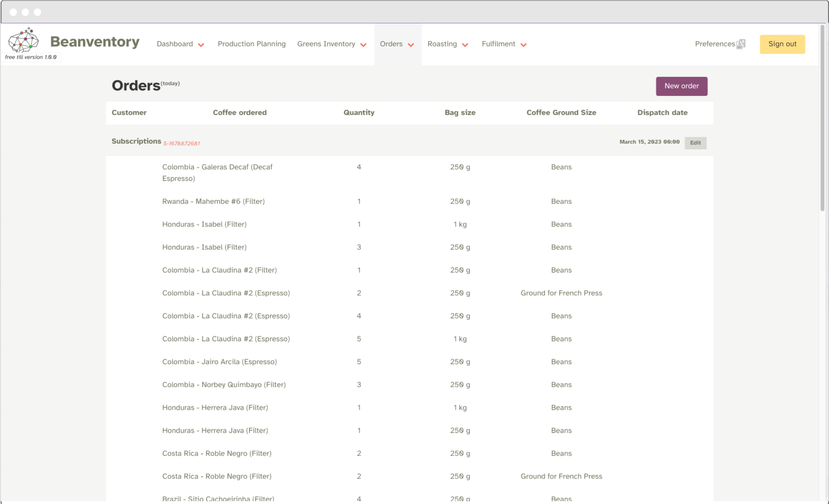This screenshot has height=504, width=829.
Task: Click the Preferences user icon
Action: pyautogui.click(x=741, y=44)
